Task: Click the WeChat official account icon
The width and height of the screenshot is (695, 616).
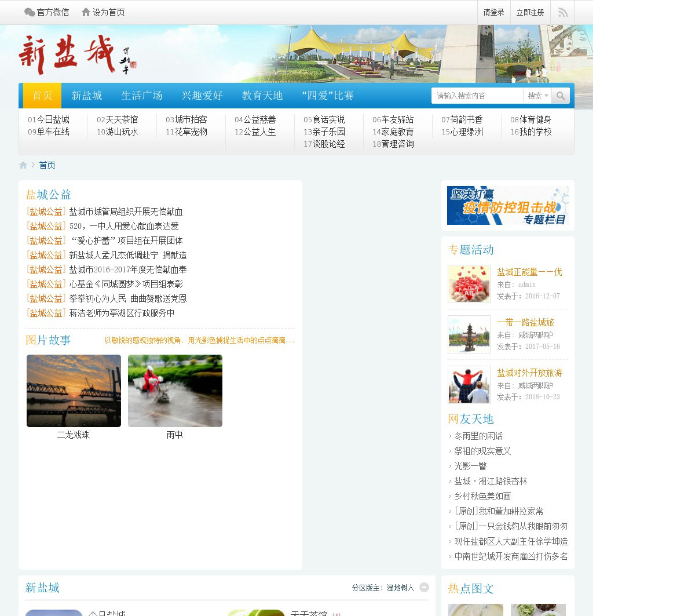Action: click(30, 12)
